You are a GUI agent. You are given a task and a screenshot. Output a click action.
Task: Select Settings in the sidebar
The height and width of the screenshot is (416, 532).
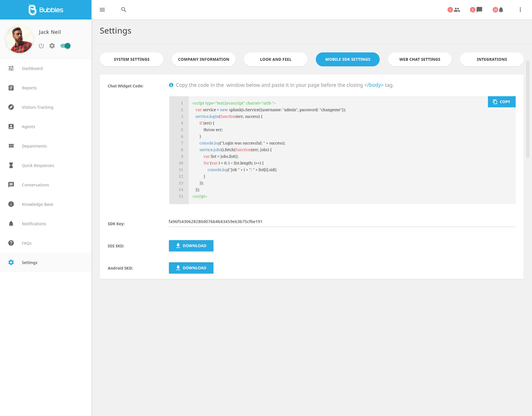(46, 262)
